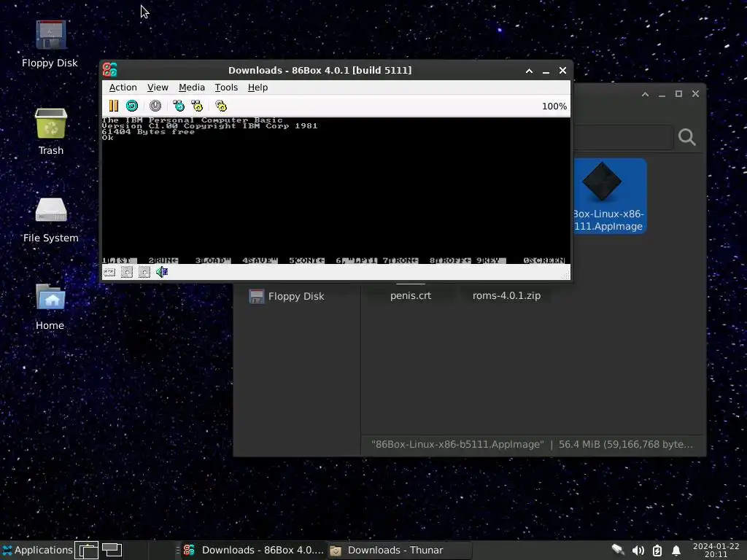Click the network tray icon

tap(619, 550)
